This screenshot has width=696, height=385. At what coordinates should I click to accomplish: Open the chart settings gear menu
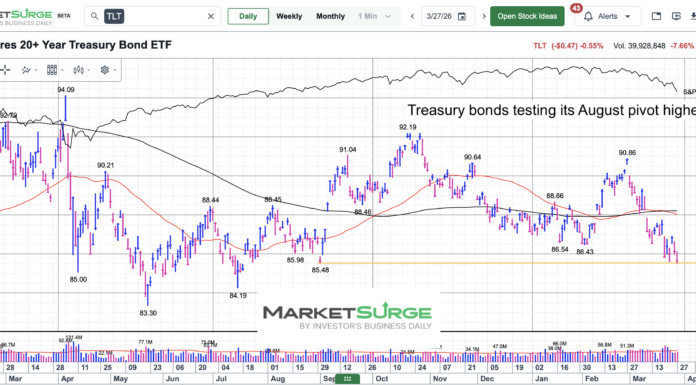click(x=108, y=70)
